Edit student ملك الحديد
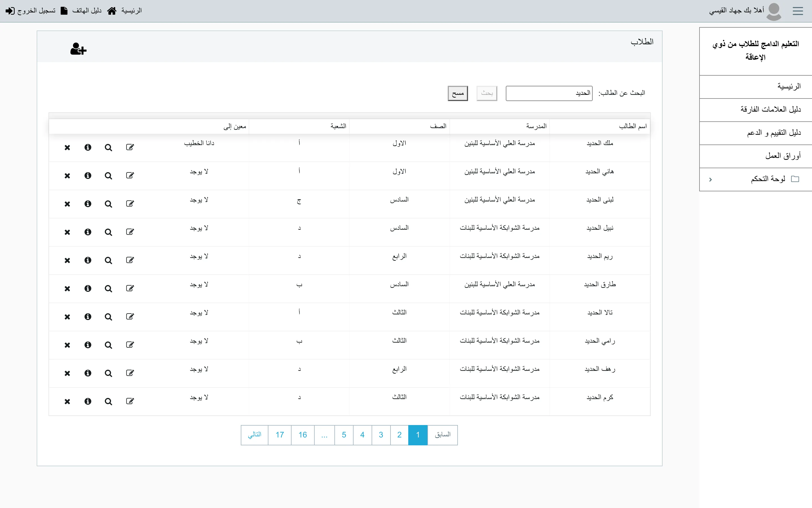Image resolution: width=812 pixels, height=508 pixels. click(x=130, y=147)
